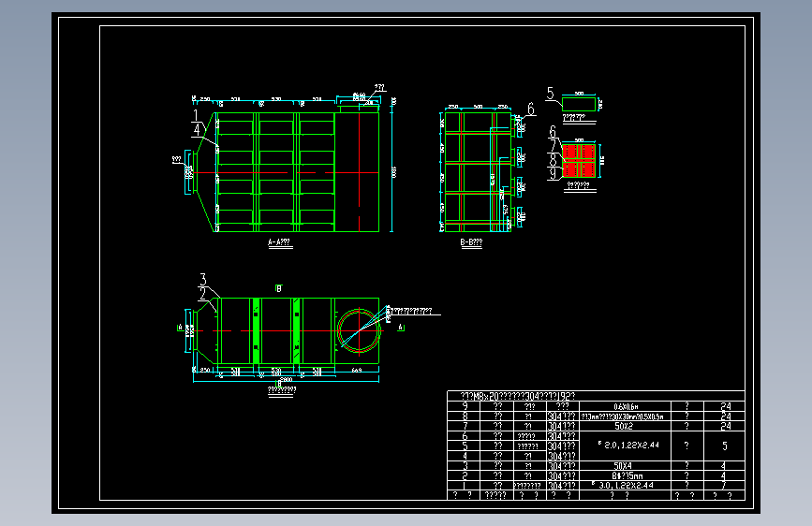
Task: Click callout number 2 above plan view
Action: click(203, 294)
